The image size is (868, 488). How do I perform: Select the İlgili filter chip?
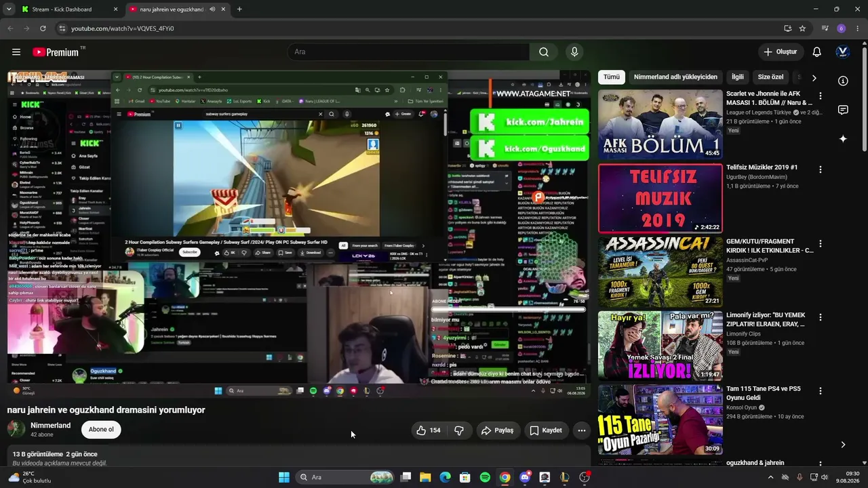(738, 77)
